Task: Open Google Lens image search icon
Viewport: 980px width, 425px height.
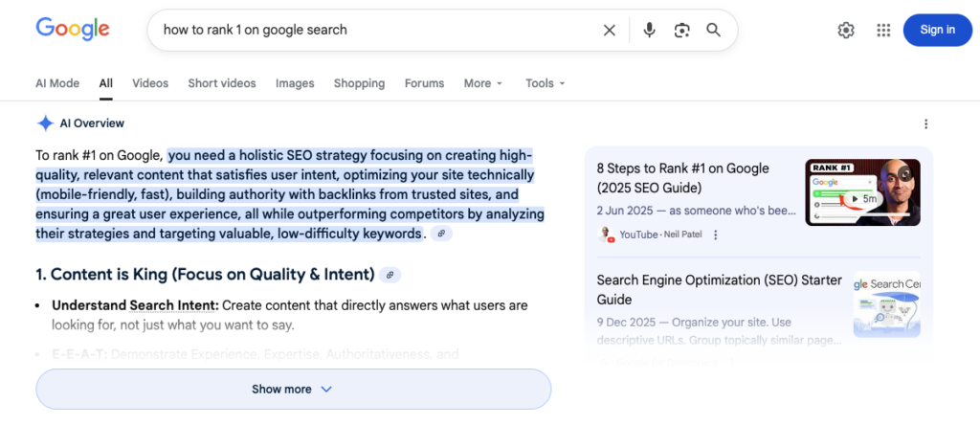Action: pyautogui.click(x=681, y=30)
